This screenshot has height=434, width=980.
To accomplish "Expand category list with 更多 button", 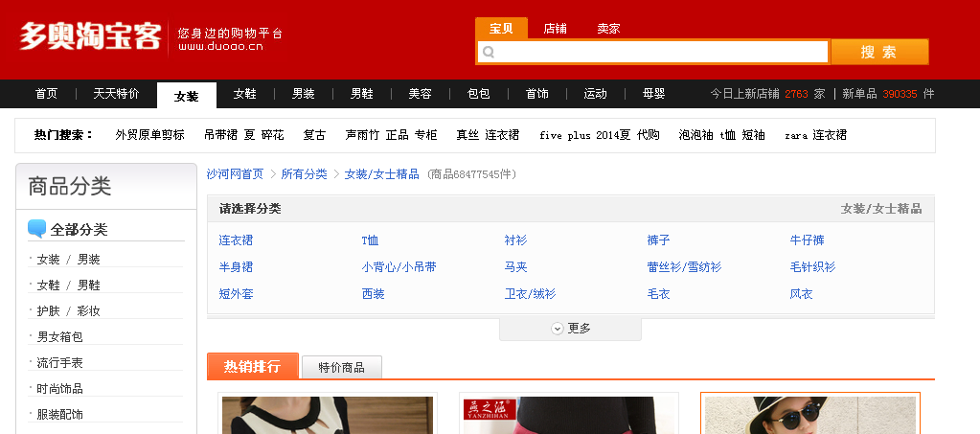I will [570, 329].
